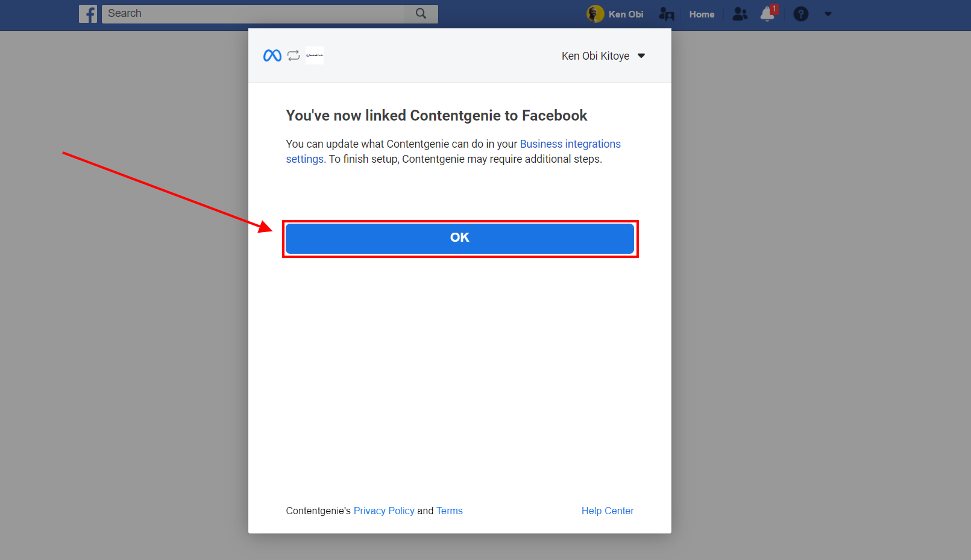Open the Help question mark icon
This screenshot has width=971, height=560.
pos(800,14)
